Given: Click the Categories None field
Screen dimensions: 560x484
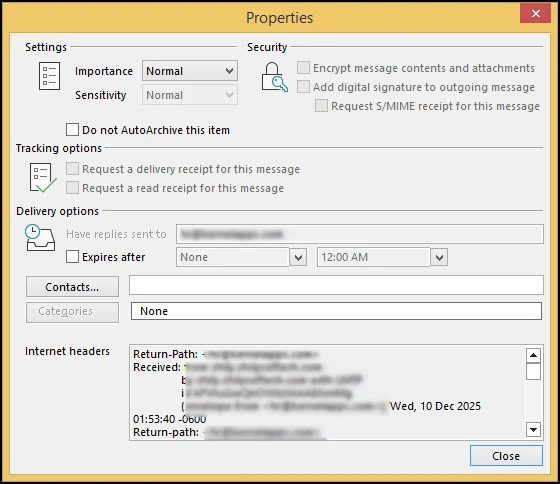Looking at the screenshot, I should [x=336, y=311].
